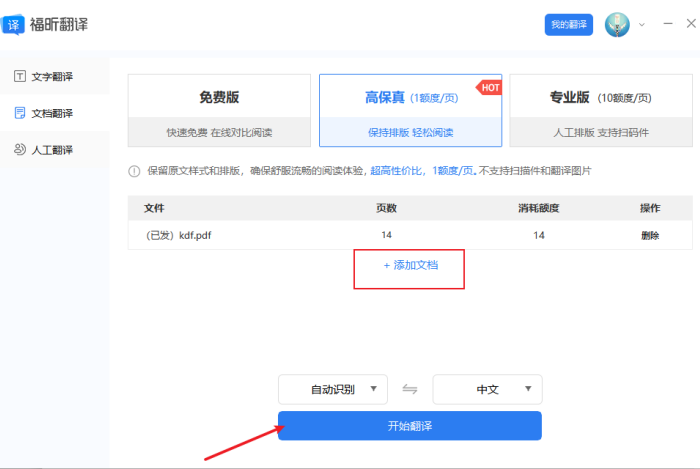
Task: Delete kdf.pdf with 删除 link
Action: click(x=650, y=235)
